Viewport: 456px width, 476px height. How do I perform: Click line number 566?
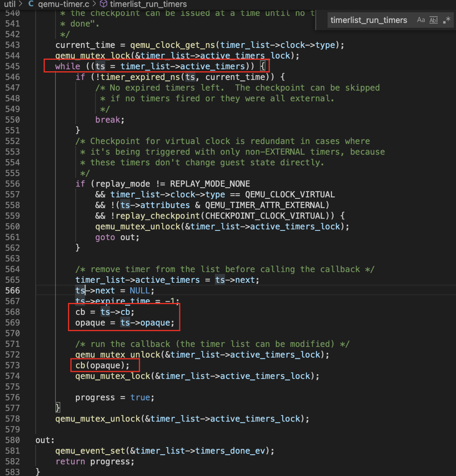point(12,290)
